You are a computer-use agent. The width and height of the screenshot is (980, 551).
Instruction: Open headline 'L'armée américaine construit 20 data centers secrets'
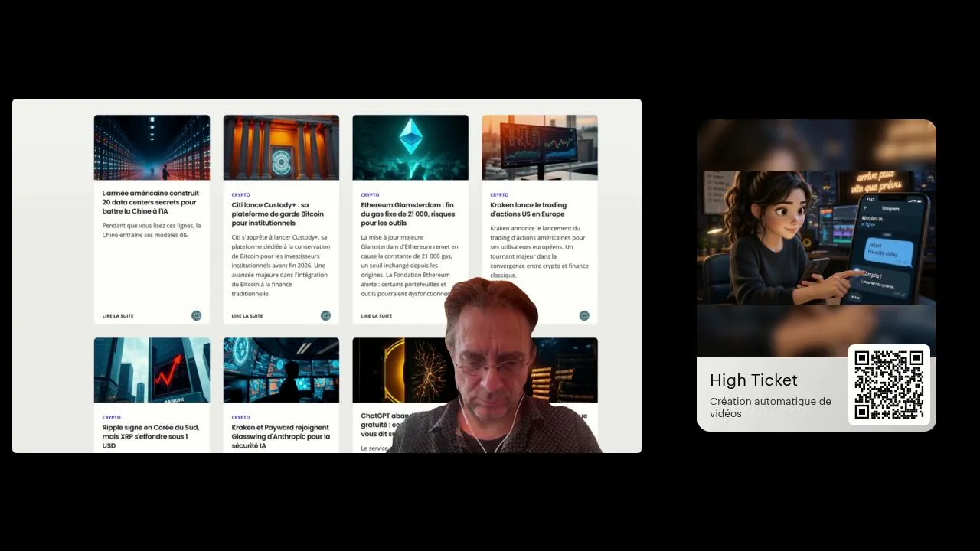click(151, 202)
